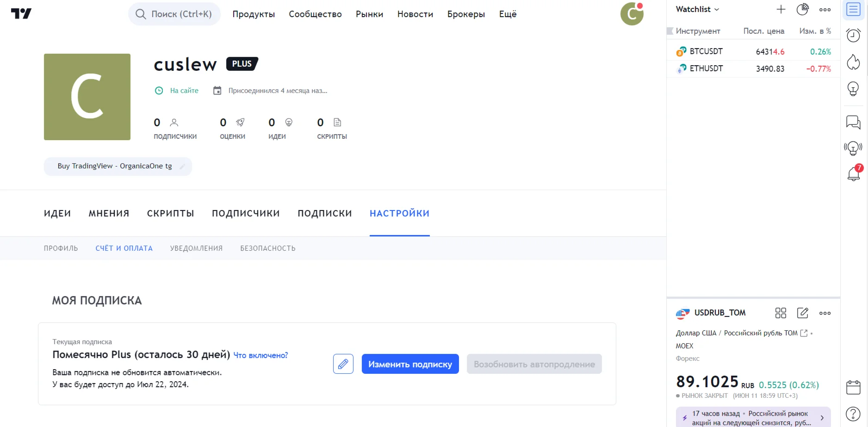Open the Рынки menu
The height and width of the screenshot is (427, 868).
(x=370, y=14)
